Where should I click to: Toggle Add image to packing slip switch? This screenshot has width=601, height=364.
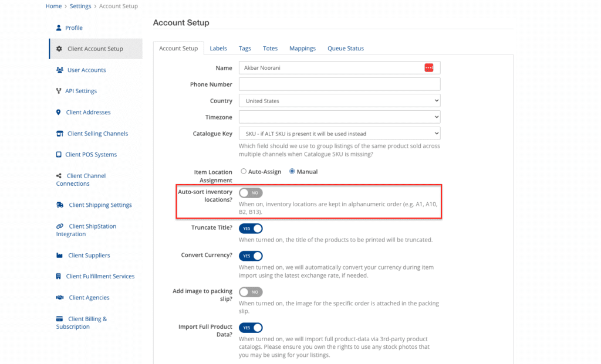[251, 292]
